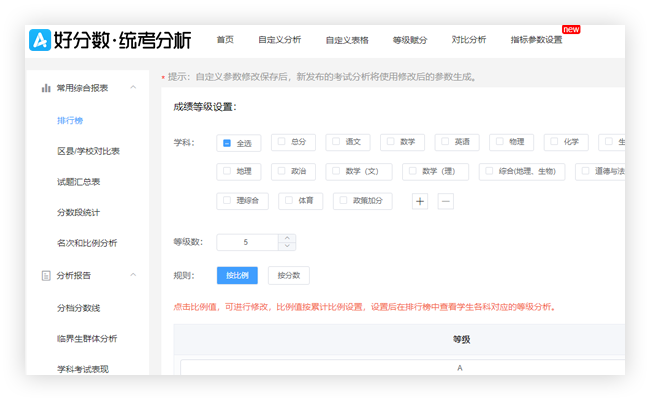Collapse the 分析报告 sidebar section
Viewport: 650px width, 400px height.
pos(133,275)
